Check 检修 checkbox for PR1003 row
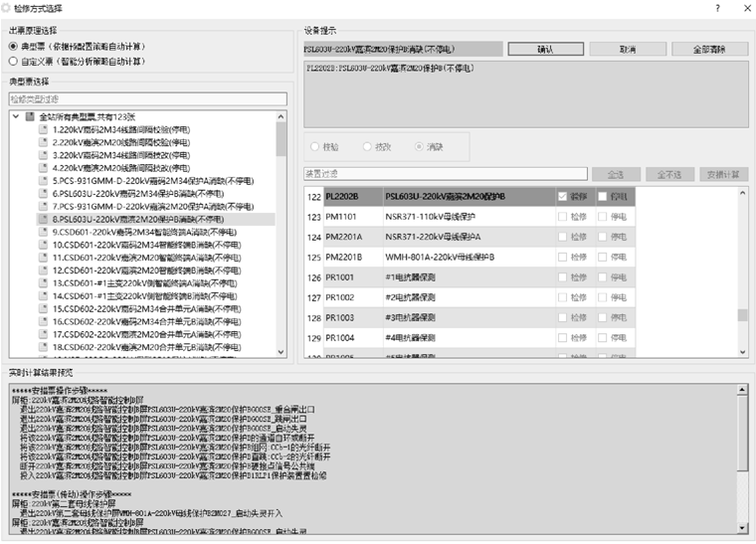Screen dimensions: 756x544 pyautogui.click(x=562, y=317)
